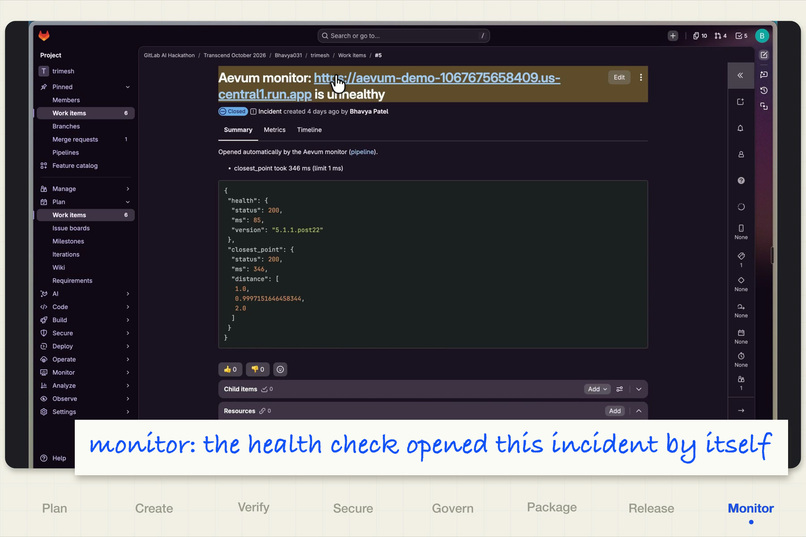Collapse the Plan sidebar section
The height and width of the screenshot is (537, 806).
[128, 202]
